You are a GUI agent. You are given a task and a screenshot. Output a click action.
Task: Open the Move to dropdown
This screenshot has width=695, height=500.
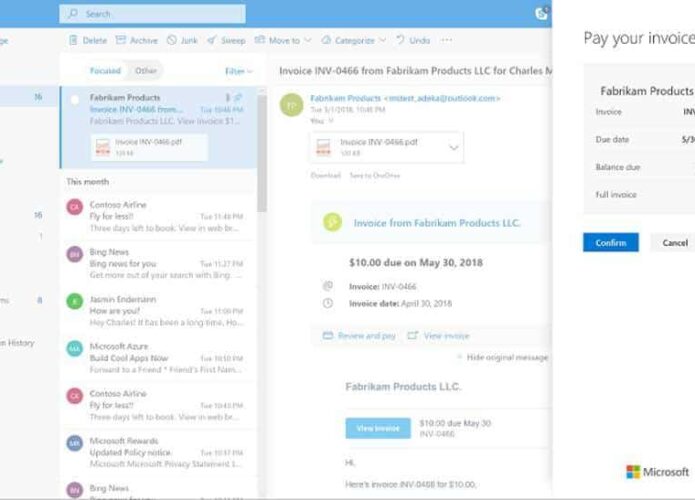(x=283, y=40)
